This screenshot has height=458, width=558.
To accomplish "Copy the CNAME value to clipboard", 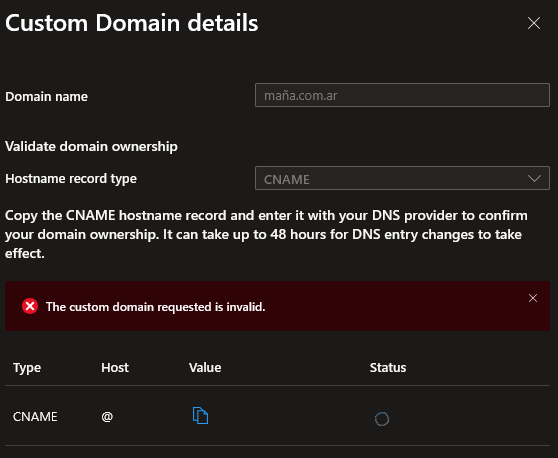I will (200, 415).
